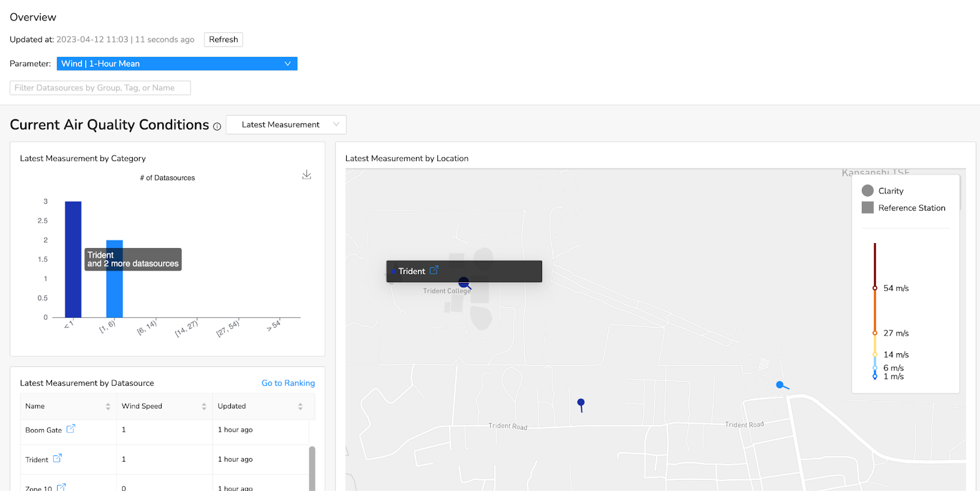
Task: Open the Wind 1-Hour Mean parameter dropdown
Action: [177, 64]
